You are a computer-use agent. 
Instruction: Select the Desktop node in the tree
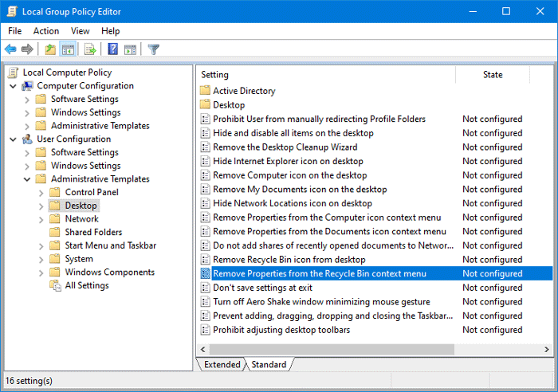click(x=81, y=206)
